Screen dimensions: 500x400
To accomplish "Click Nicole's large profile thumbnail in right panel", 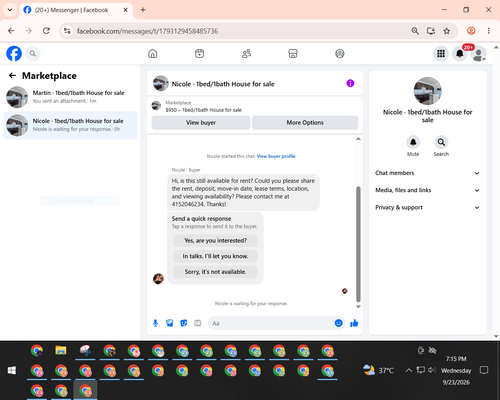I will [x=428, y=91].
